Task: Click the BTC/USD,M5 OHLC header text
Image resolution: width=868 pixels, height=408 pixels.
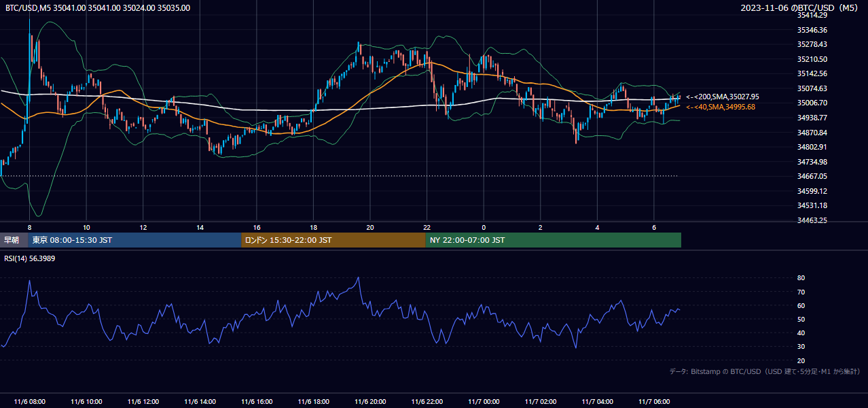Action: tap(98, 8)
